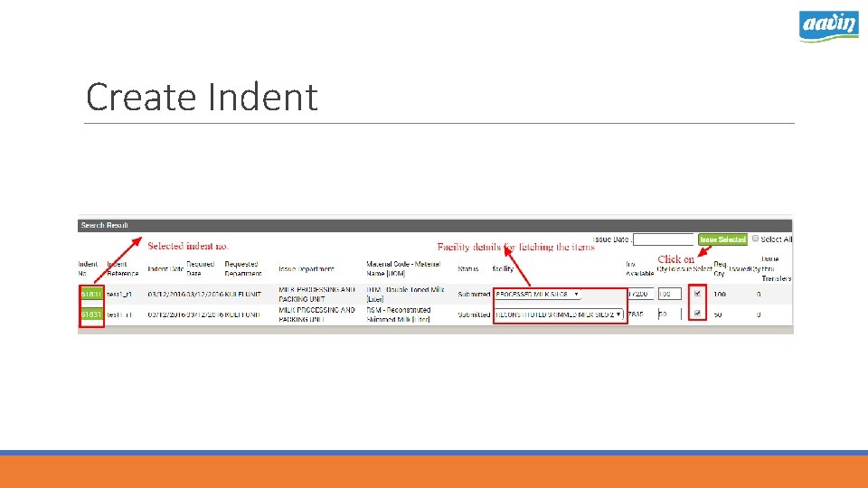This screenshot has height=488, width=868.
Task: Click Submitted status in Reconstituted Skimmed Milk row
Action: tap(474, 314)
